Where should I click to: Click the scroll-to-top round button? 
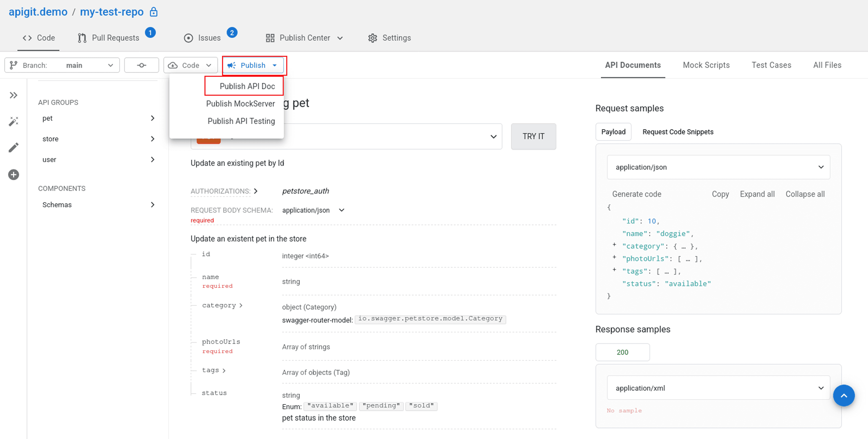844,396
